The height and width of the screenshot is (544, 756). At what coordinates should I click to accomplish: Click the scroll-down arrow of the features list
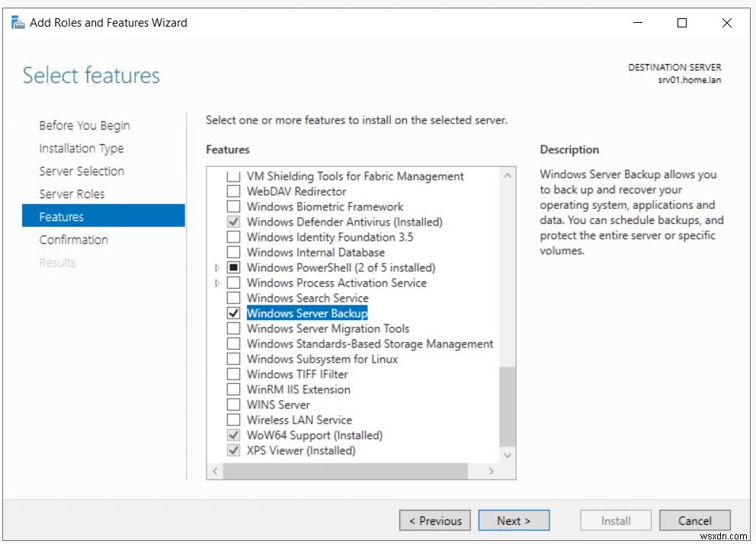point(508,455)
